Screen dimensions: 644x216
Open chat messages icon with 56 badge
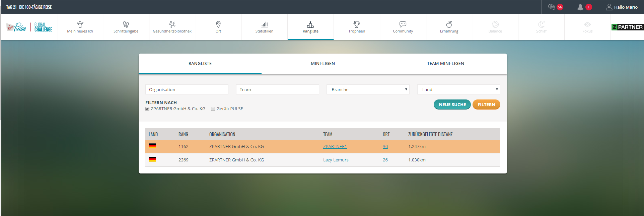click(x=552, y=7)
